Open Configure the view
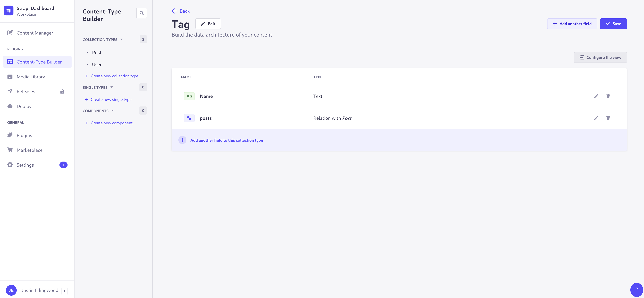 (600, 57)
